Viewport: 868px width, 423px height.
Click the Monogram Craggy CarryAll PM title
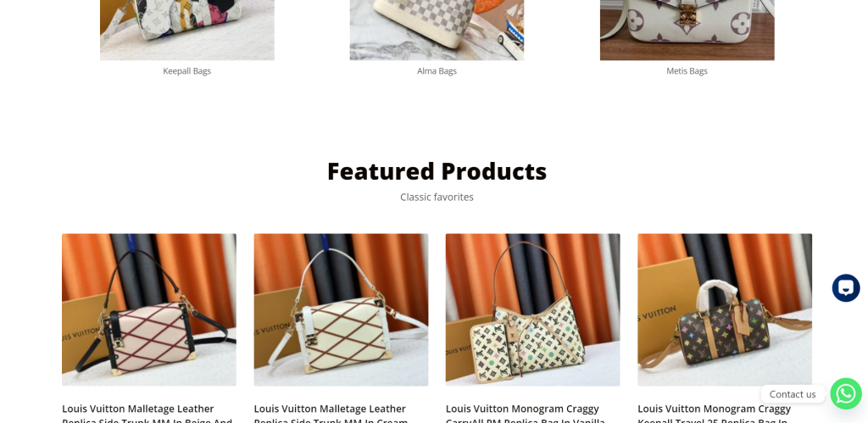coord(526,415)
